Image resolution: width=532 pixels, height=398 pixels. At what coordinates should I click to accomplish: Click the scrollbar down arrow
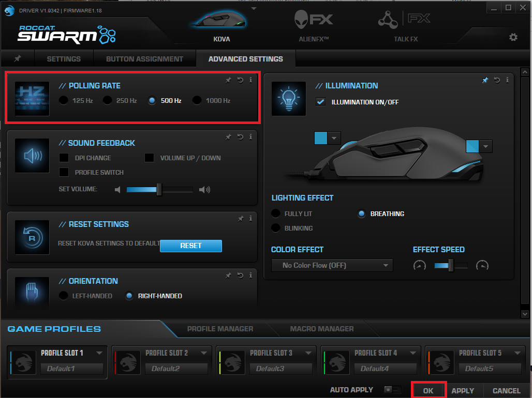[525, 314]
